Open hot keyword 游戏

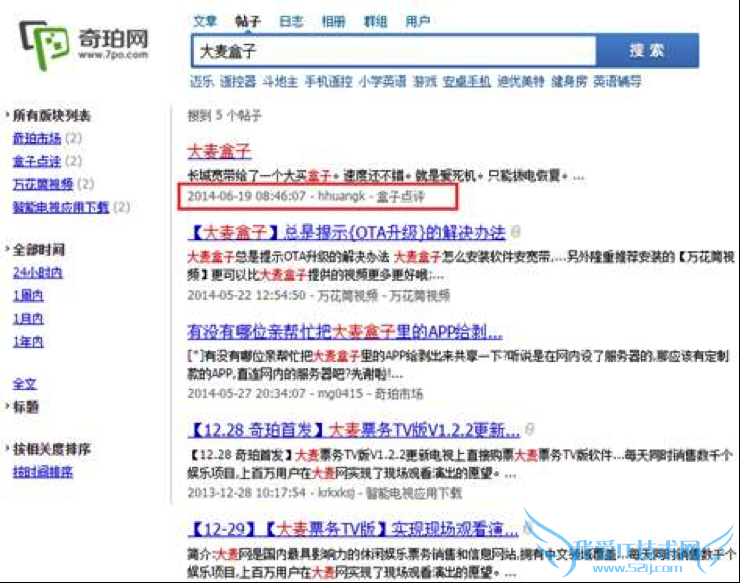point(425,82)
